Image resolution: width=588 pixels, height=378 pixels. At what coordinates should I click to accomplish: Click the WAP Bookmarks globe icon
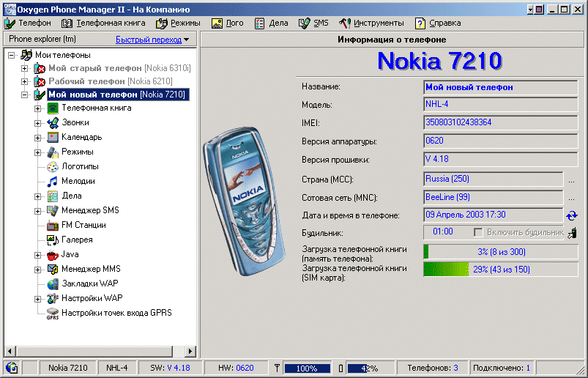point(53,284)
